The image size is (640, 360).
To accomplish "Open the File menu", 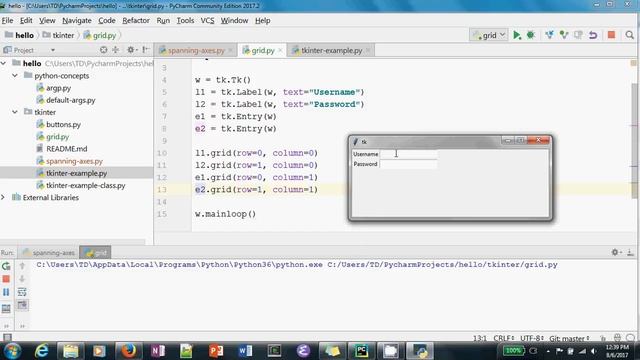I will [x=7, y=20].
